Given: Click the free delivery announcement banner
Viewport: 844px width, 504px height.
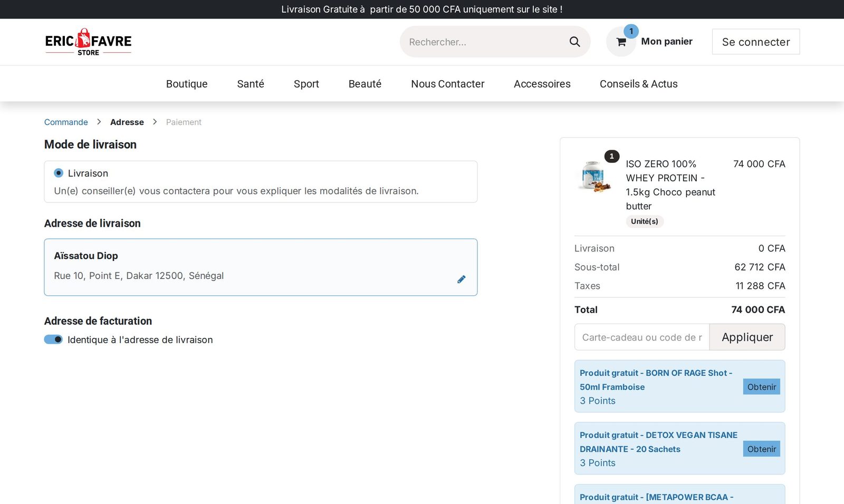Looking at the screenshot, I should click(422, 9).
